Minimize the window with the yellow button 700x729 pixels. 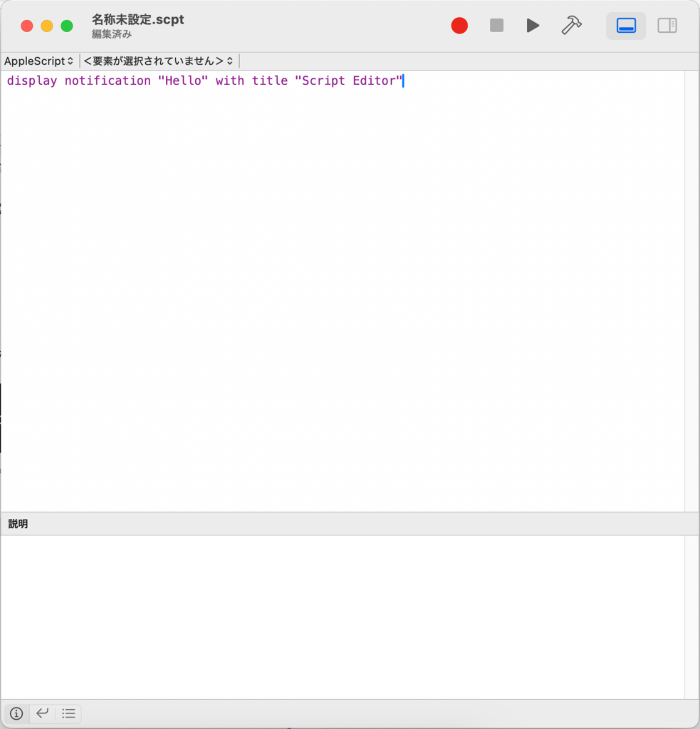click(x=47, y=26)
